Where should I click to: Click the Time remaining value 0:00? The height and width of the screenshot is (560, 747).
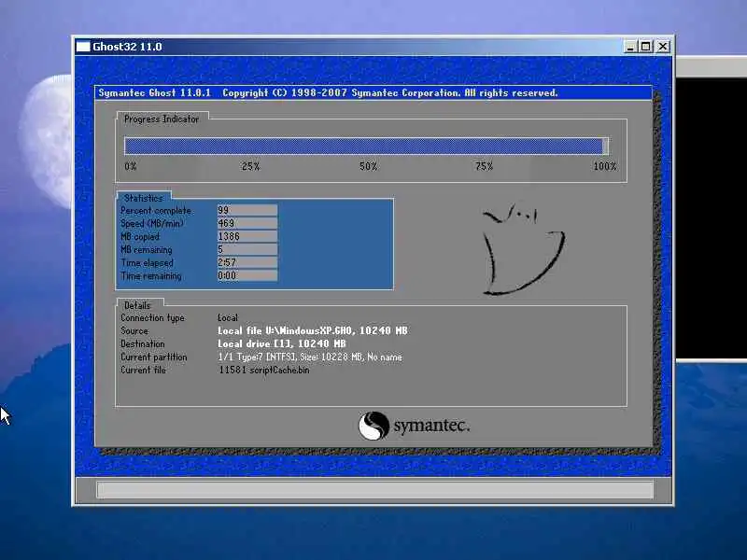click(247, 275)
